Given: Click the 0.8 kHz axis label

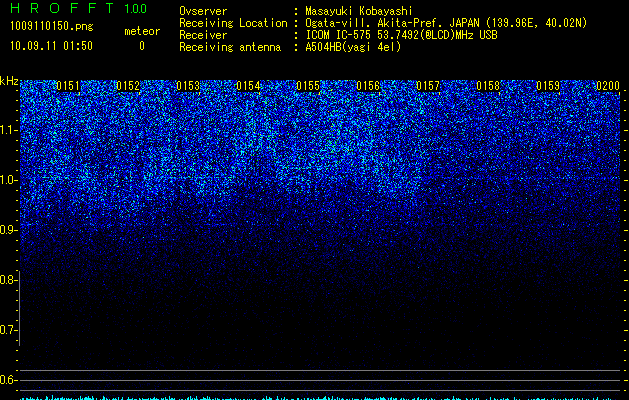Looking at the screenshot, I should (8, 280).
